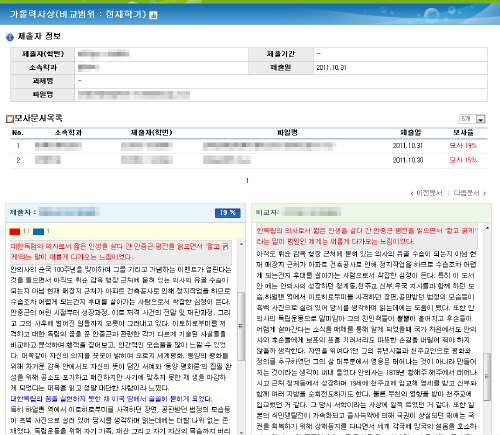Click the right panel's scroll-up arrow
500x435 pixels.
coord(487,228)
